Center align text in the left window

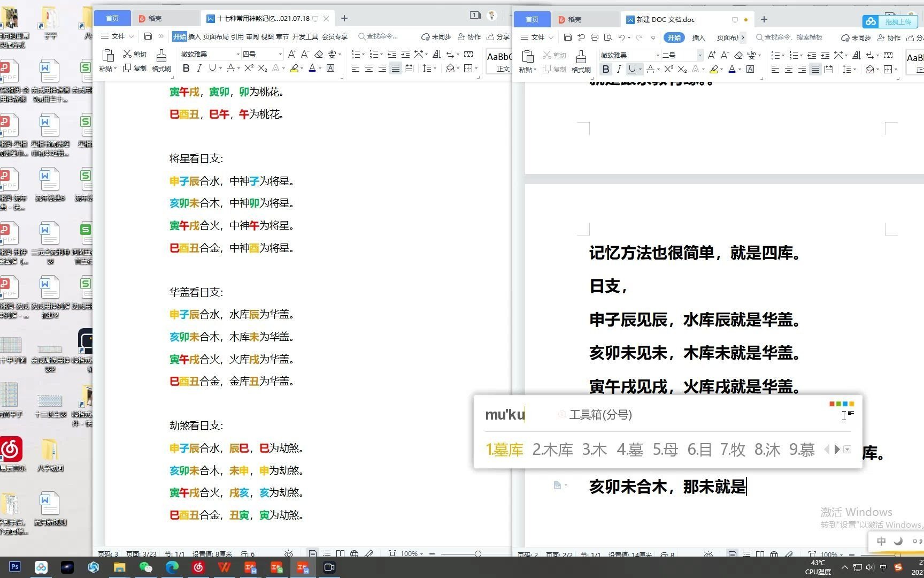coord(368,68)
